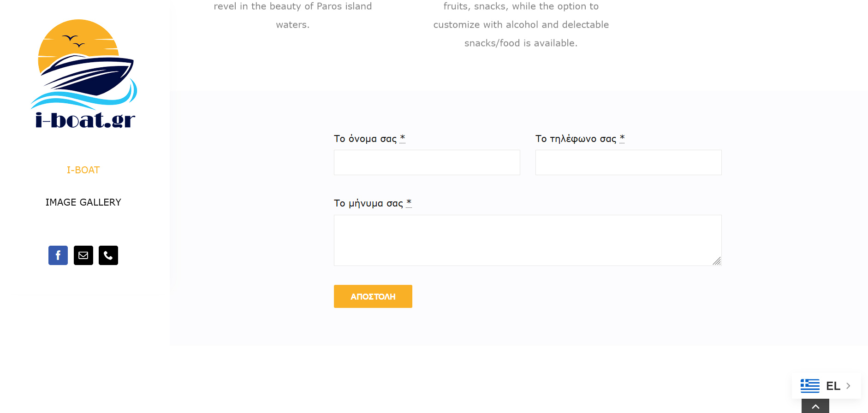
Task: Click the required asterisk beside name label
Action: pos(403,138)
